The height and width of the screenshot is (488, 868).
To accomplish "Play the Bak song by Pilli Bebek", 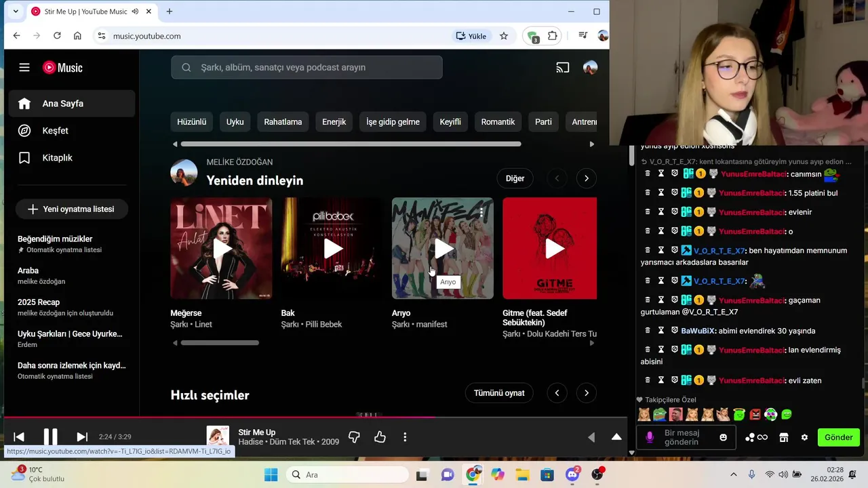I will [332, 249].
